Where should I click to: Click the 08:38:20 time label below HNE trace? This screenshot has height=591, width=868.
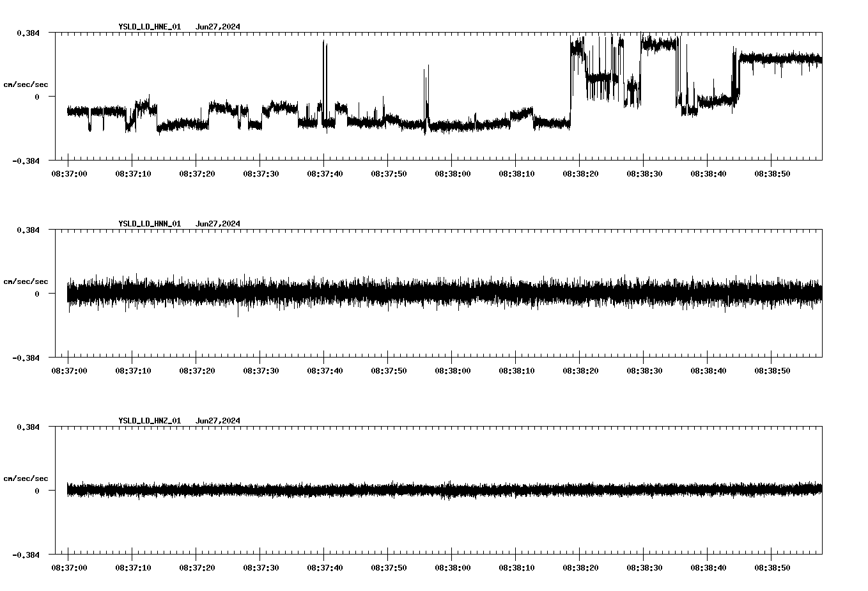pos(580,173)
